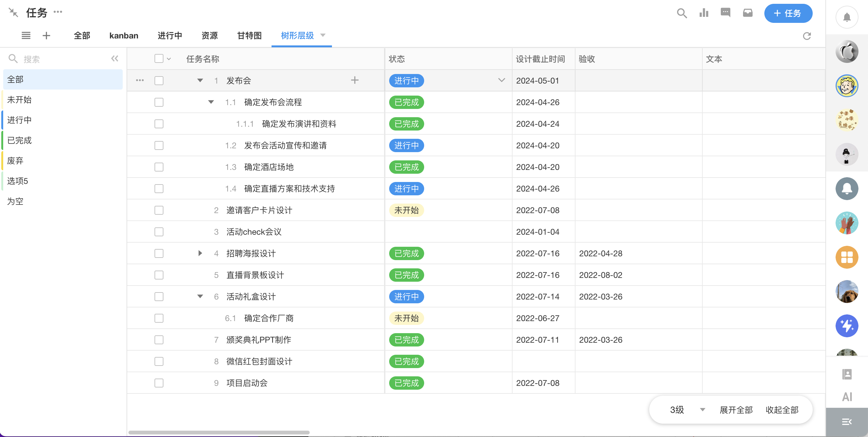Open the high-five hands app icon
The width and height of the screenshot is (868, 437).
tap(847, 223)
